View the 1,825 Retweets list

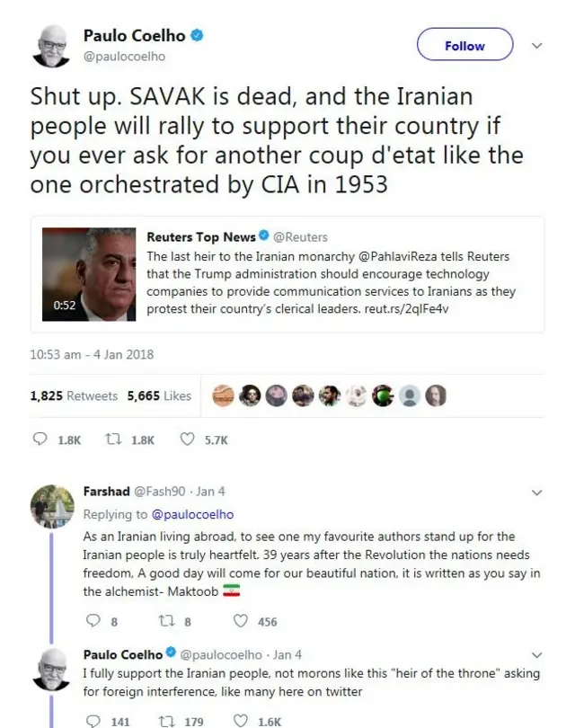pos(74,395)
